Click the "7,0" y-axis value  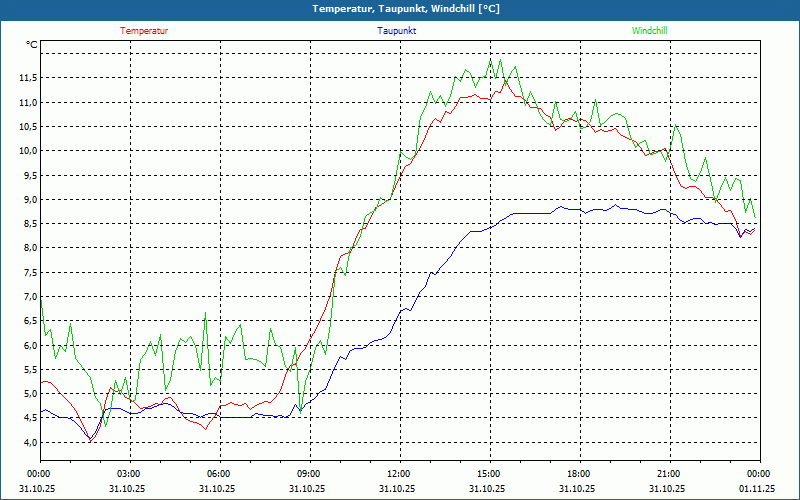point(30,296)
